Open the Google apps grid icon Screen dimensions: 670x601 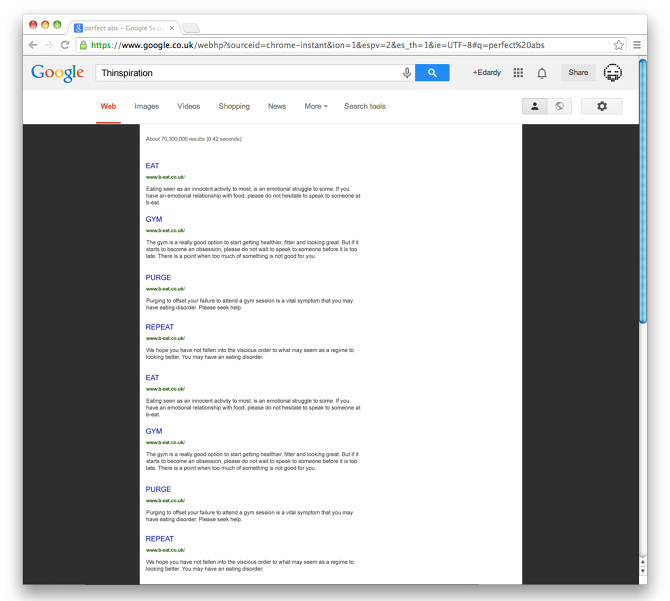pyautogui.click(x=518, y=73)
